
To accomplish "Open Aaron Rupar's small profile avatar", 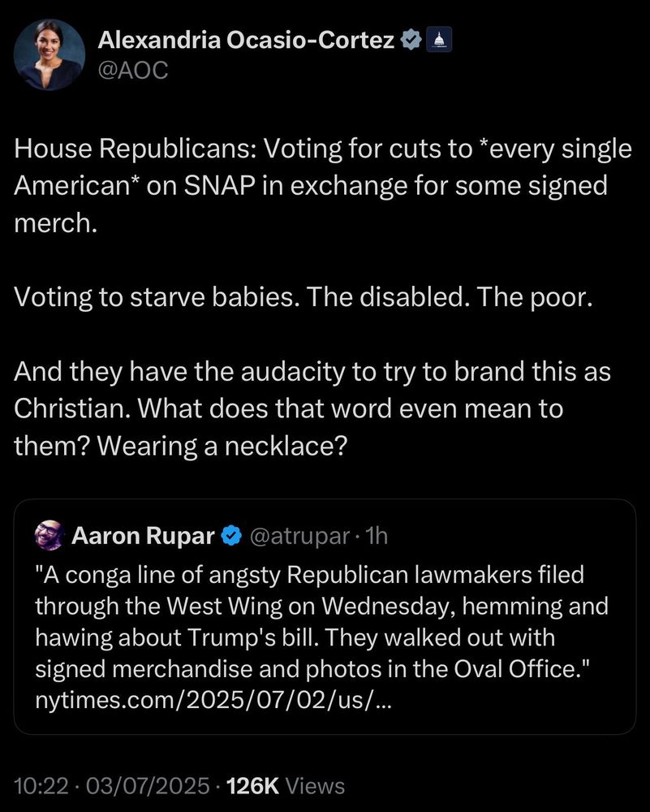I will [x=50, y=535].
